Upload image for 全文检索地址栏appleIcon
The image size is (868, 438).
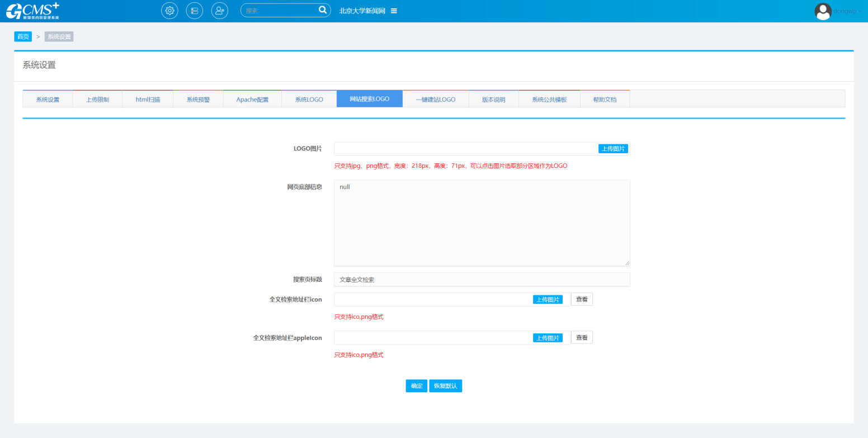[x=548, y=338]
